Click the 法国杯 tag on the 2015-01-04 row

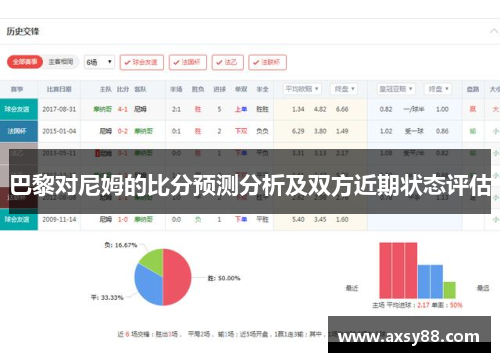pos(19,131)
